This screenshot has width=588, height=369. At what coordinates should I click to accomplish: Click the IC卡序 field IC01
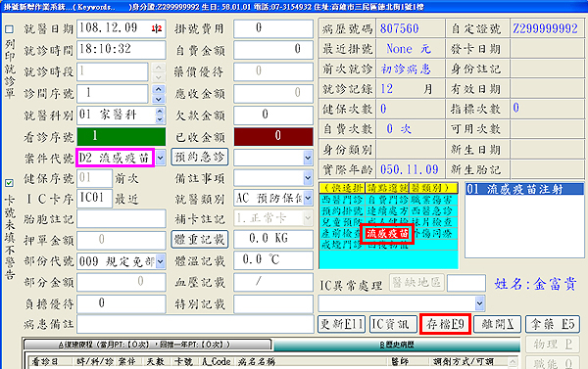coord(94,198)
